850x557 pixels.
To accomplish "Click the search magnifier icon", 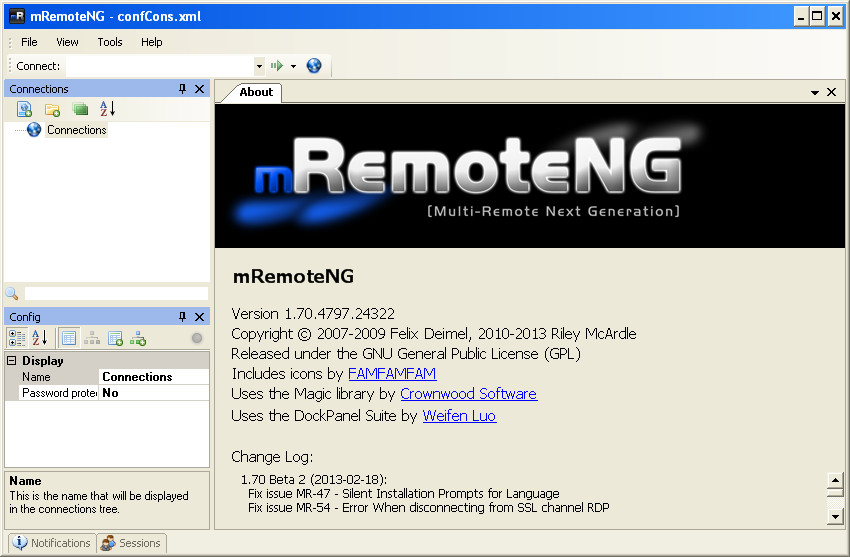I will tap(12, 294).
